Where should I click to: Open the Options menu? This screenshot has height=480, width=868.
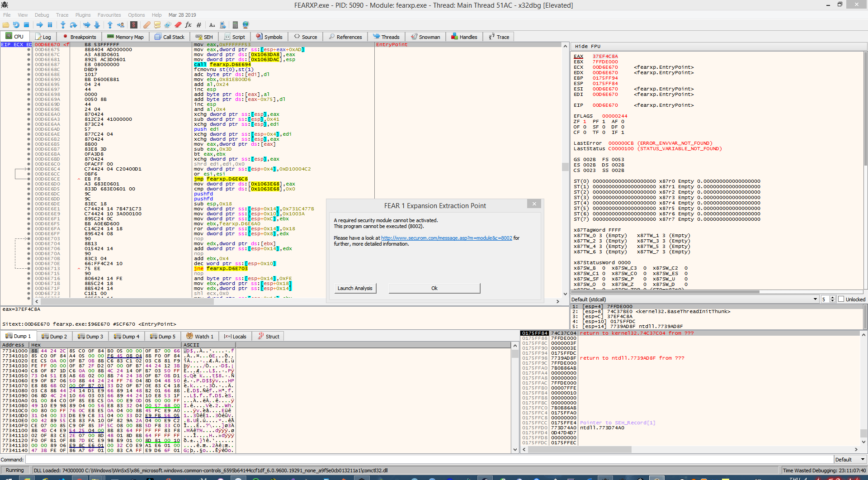click(136, 15)
